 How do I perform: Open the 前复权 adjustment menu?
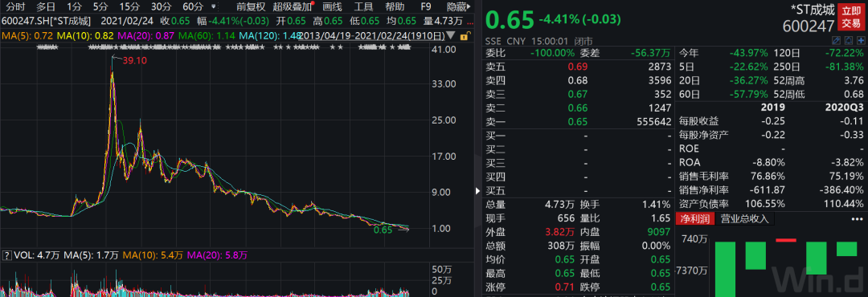coord(251,7)
